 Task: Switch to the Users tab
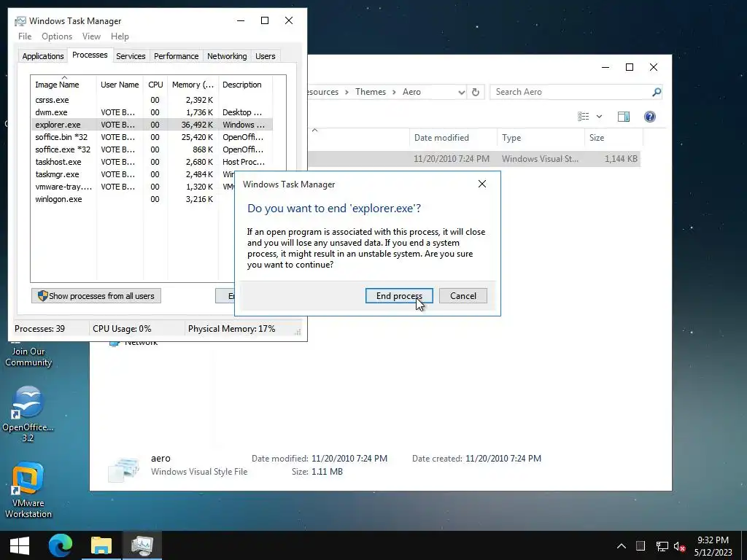(x=265, y=56)
